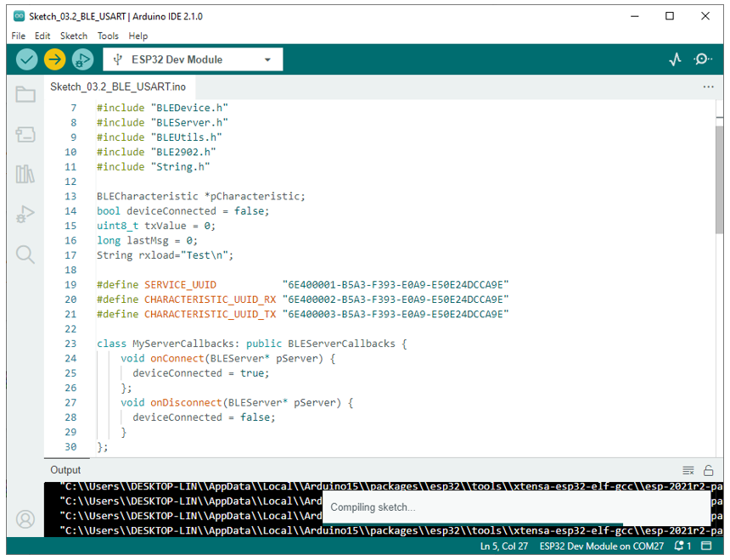Click the "BLE2902.h" include string

point(183,152)
